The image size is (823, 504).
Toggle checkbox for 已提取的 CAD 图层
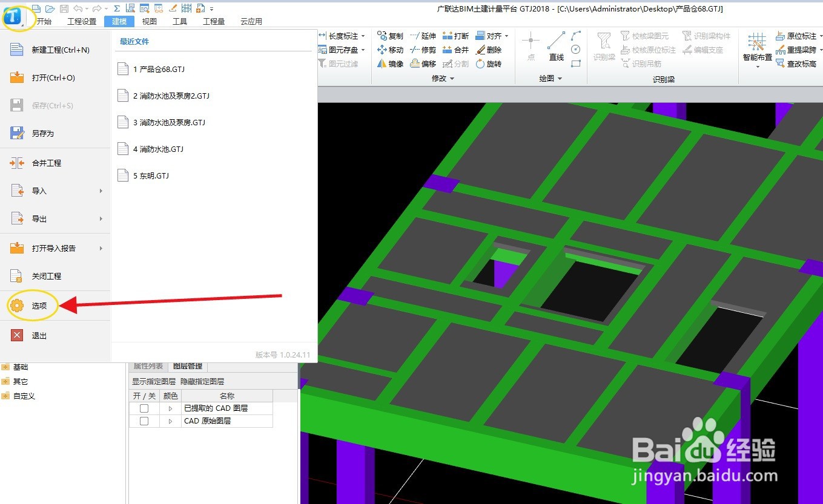(144, 408)
